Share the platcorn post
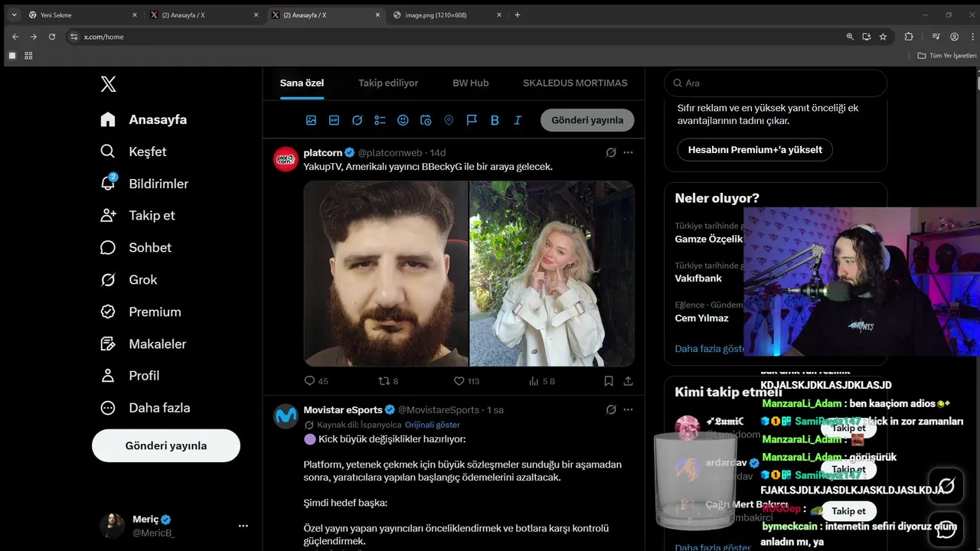The height and width of the screenshot is (551, 980). pyautogui.click(x=629, y=380)
